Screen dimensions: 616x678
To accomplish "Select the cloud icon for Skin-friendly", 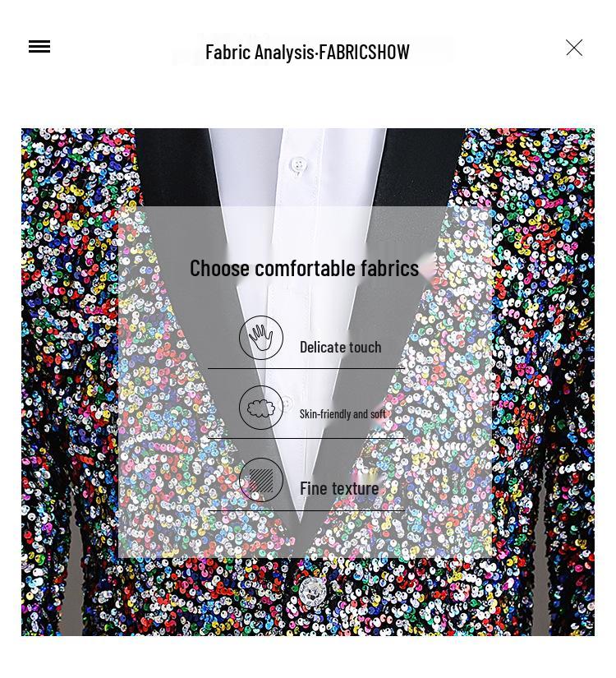I will click(261, 408).
